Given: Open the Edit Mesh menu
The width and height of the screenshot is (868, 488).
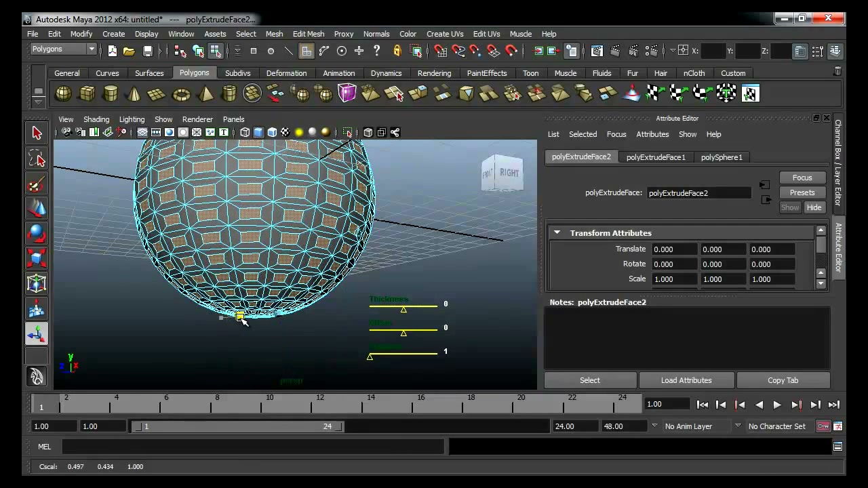Looking at the screenshot, I should tap(308, 34).
